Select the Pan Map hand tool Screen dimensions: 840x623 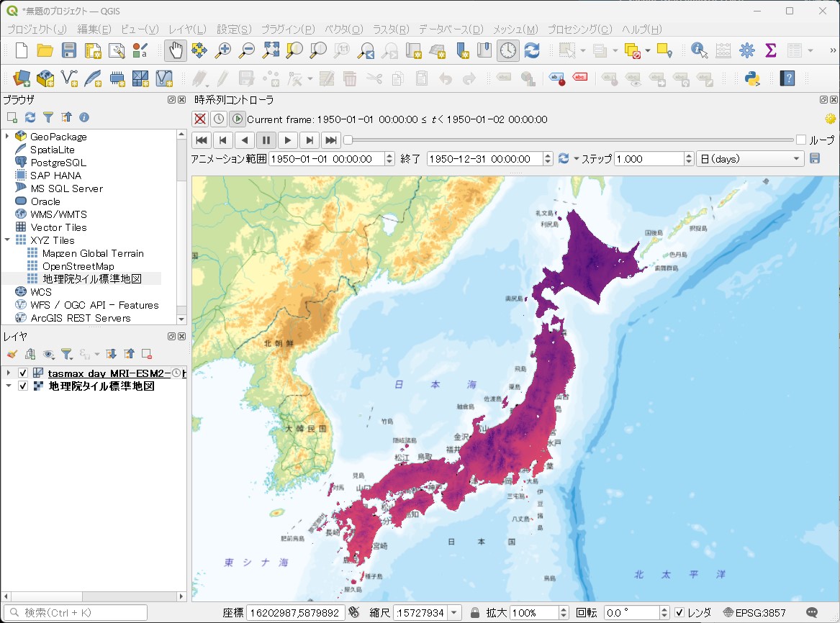[176, 51]
